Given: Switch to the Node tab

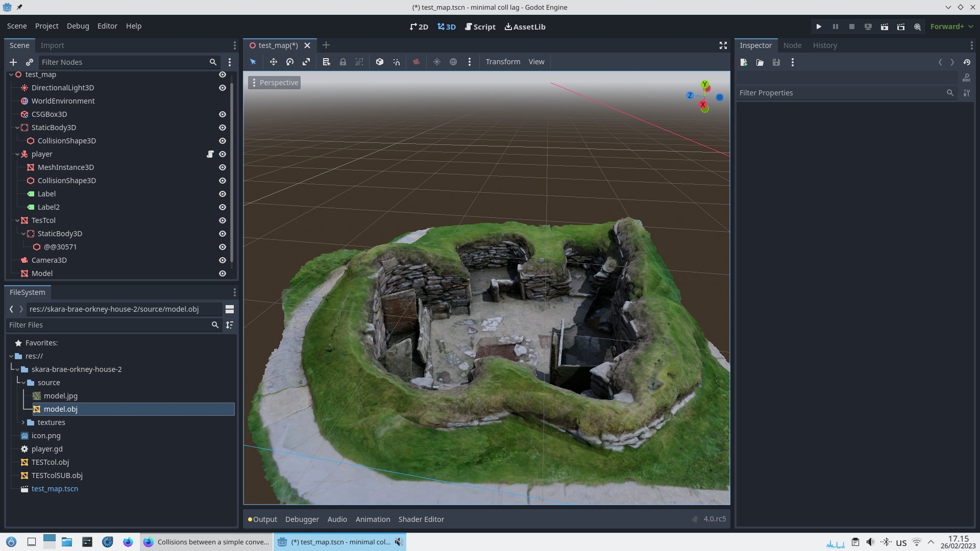Looking at the screenshot, I should pyautogui.click(x=792, y=45).
